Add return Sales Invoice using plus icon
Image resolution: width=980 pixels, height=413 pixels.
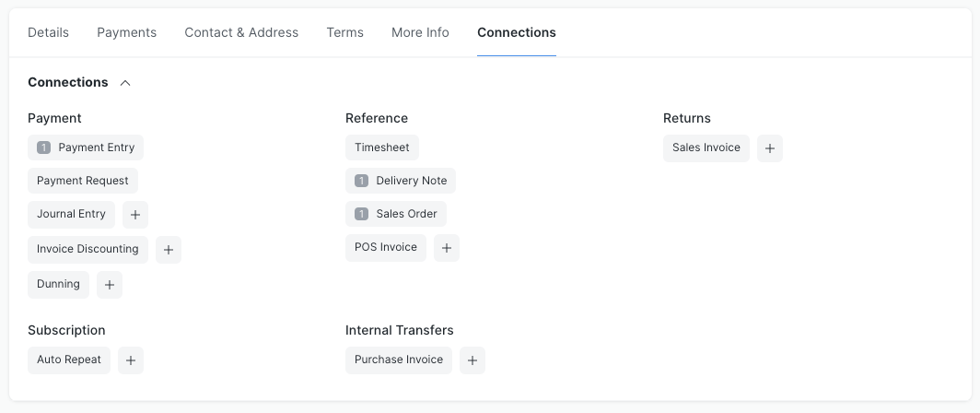tap(770, 148)
